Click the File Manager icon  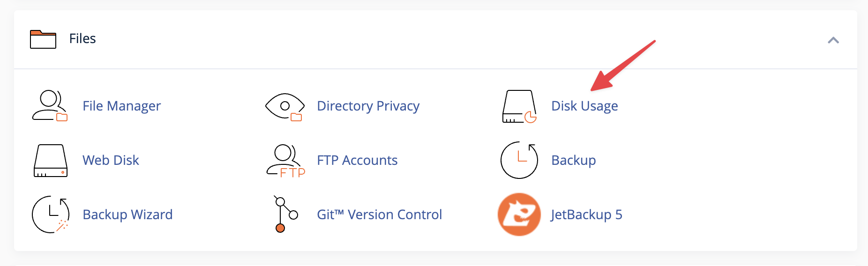pos(50,106)
